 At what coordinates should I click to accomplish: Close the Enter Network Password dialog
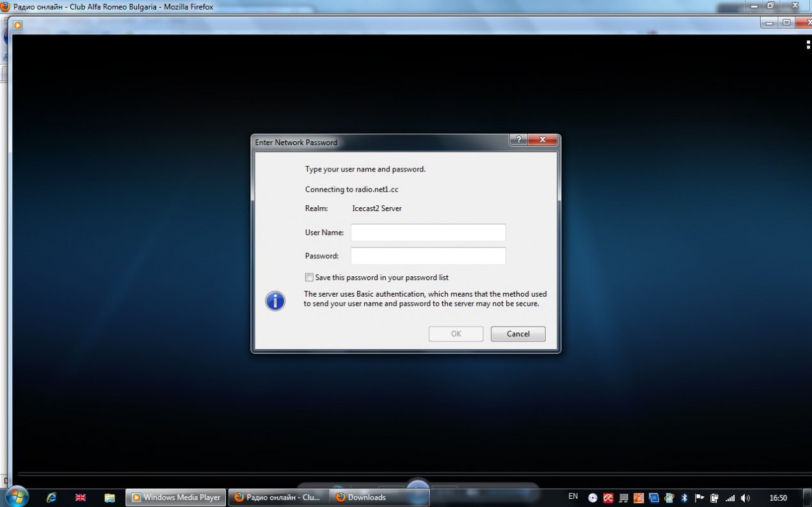click(x=543, y=140)
